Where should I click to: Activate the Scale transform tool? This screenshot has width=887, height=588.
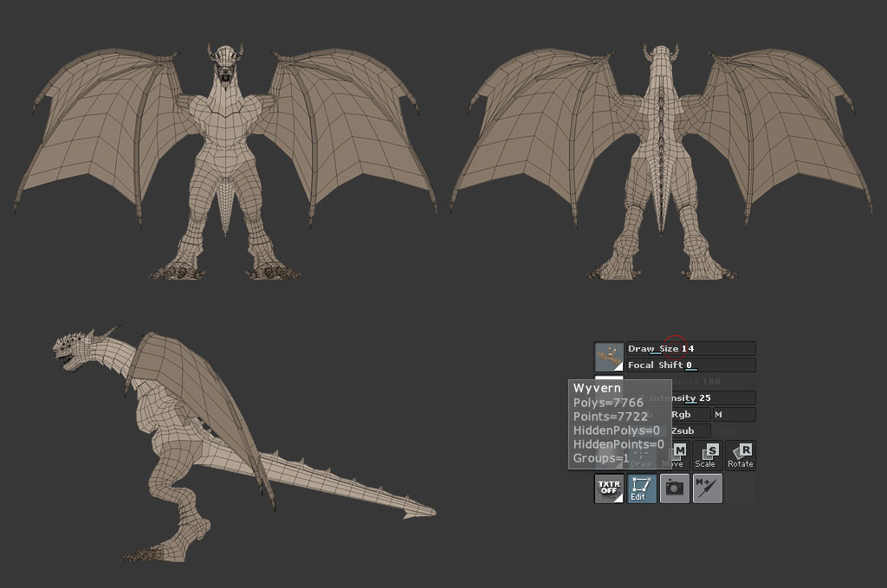tap(707, 456)
